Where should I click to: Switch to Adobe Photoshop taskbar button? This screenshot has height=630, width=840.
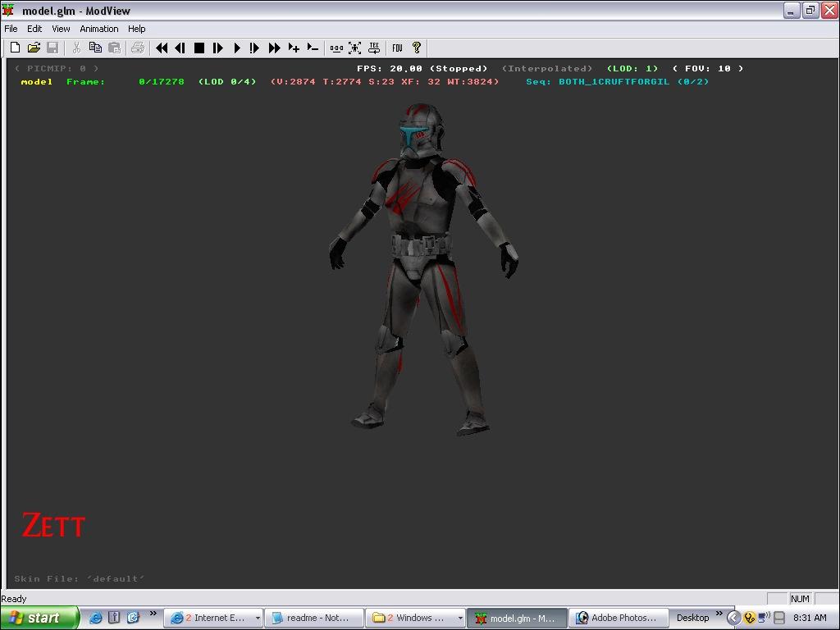[x=616, y=618]
